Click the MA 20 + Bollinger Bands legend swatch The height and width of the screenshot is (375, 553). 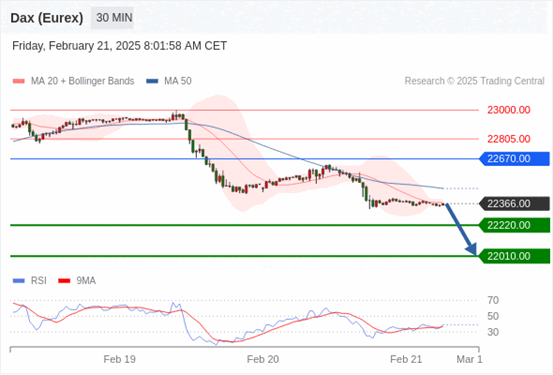[x=19, y=81]
